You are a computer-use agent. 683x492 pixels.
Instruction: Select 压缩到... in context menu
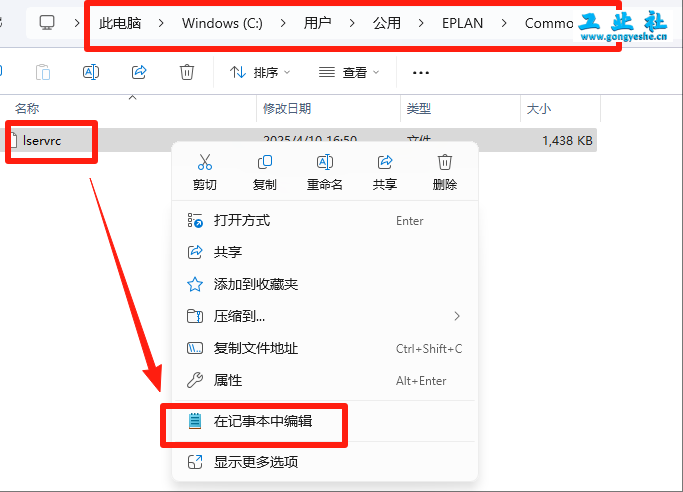click(x=325, y=316)
